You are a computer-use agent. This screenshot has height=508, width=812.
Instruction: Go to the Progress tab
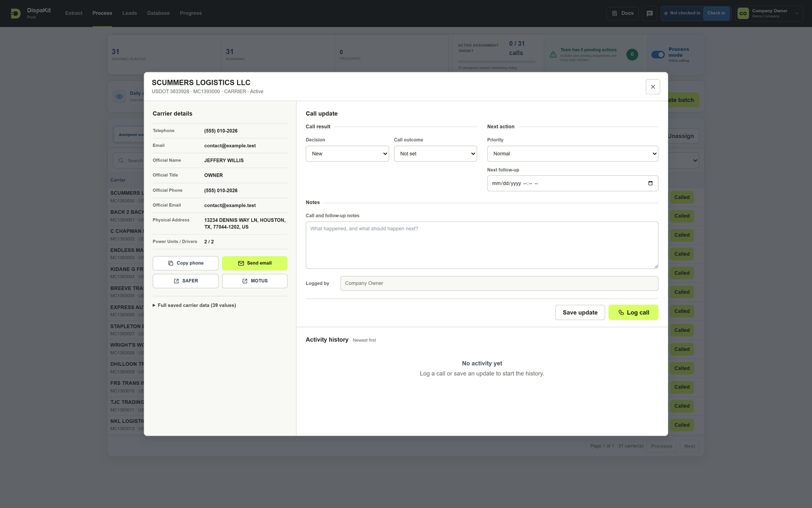[x=191, y=13]
